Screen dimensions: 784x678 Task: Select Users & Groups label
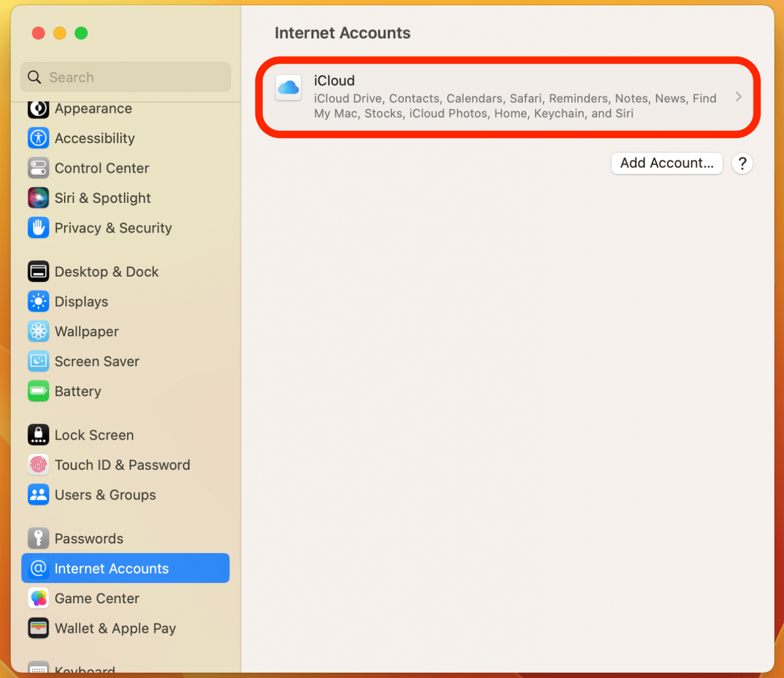click(x=106, y=495)
